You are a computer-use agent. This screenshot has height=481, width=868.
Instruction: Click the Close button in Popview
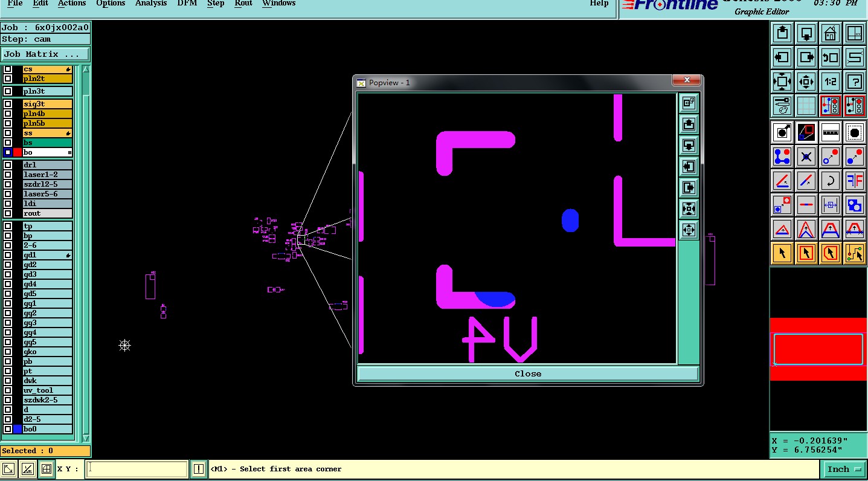[528, 373]
